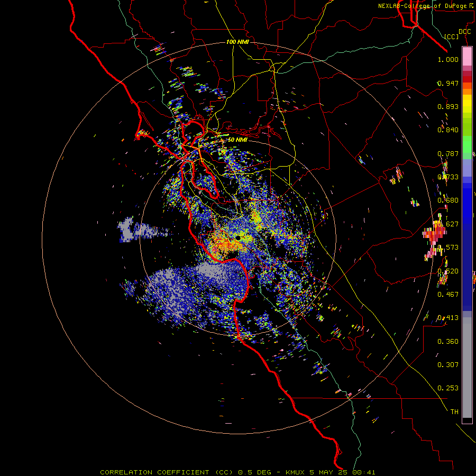
Task: Click the 0.360 legend value
Action: click(x=448, y=342)
